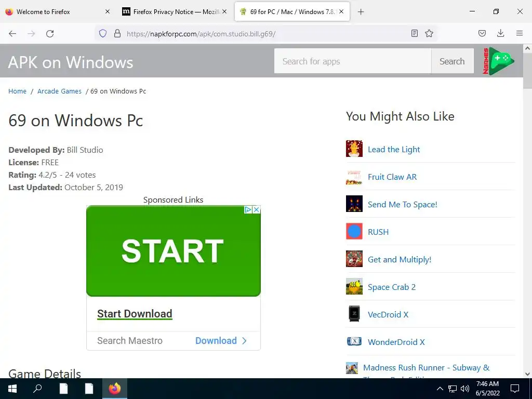This screenshot has height=399, width=532.
Task: Select the "October 5, 2019" date text
Action: point(94,187)
